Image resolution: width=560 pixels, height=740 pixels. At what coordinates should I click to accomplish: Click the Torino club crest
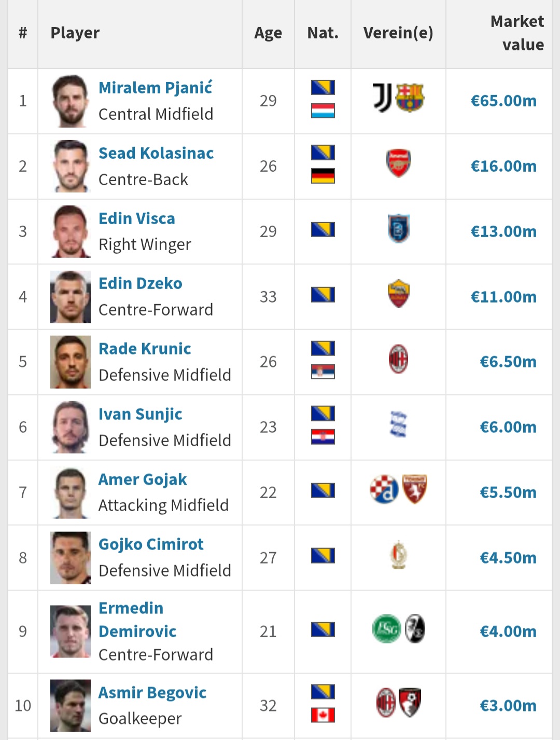point(414,489)
